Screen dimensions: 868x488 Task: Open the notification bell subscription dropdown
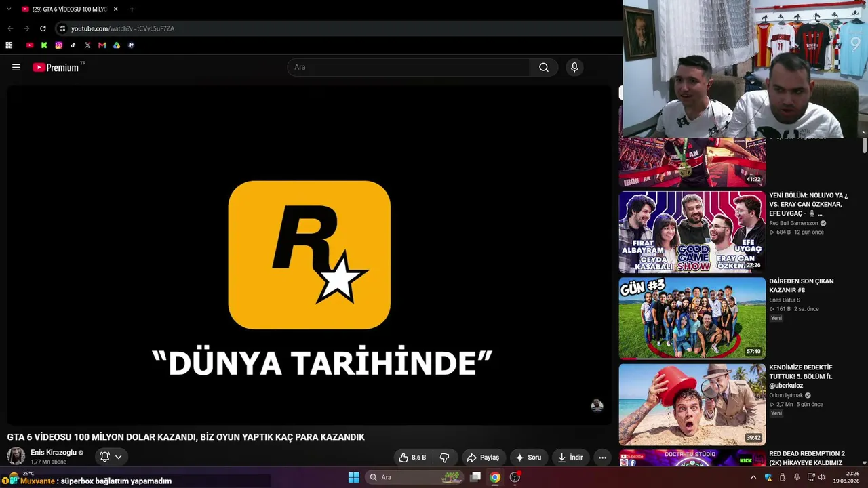(x=111, y=457)
